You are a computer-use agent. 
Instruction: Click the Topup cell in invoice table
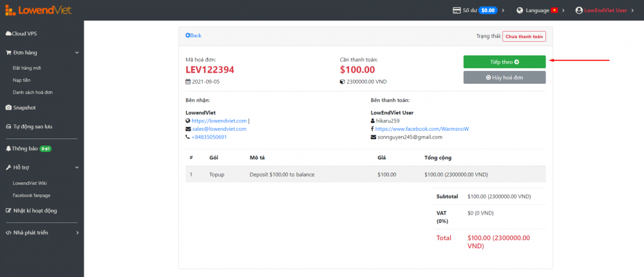pos(217,175)
